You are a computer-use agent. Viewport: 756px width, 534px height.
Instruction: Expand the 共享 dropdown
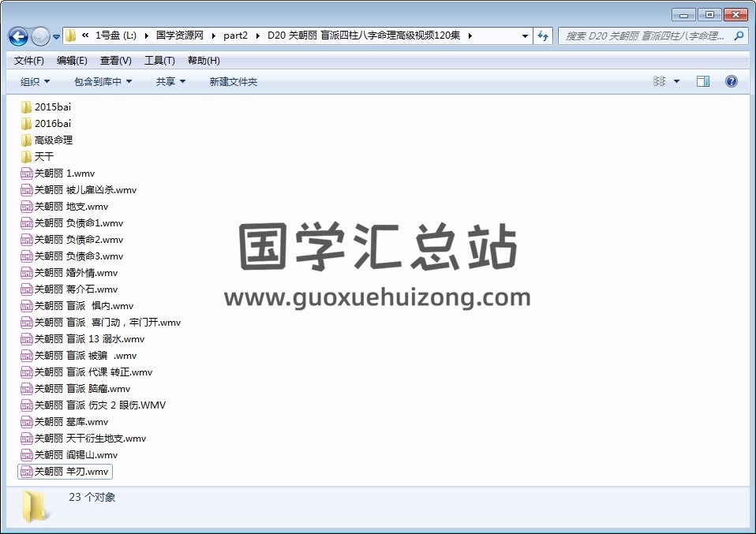(170, 81)
